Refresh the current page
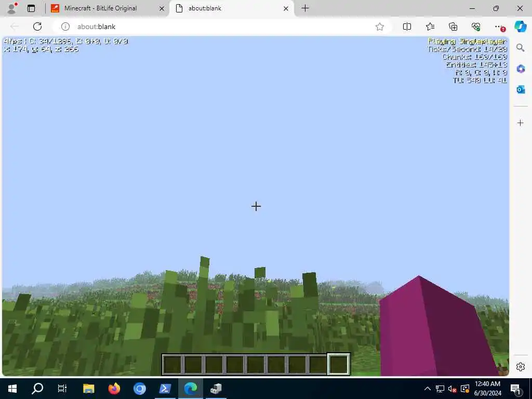Screen dimensions: 532x399 pyautogui.click(x=37, y=26)
